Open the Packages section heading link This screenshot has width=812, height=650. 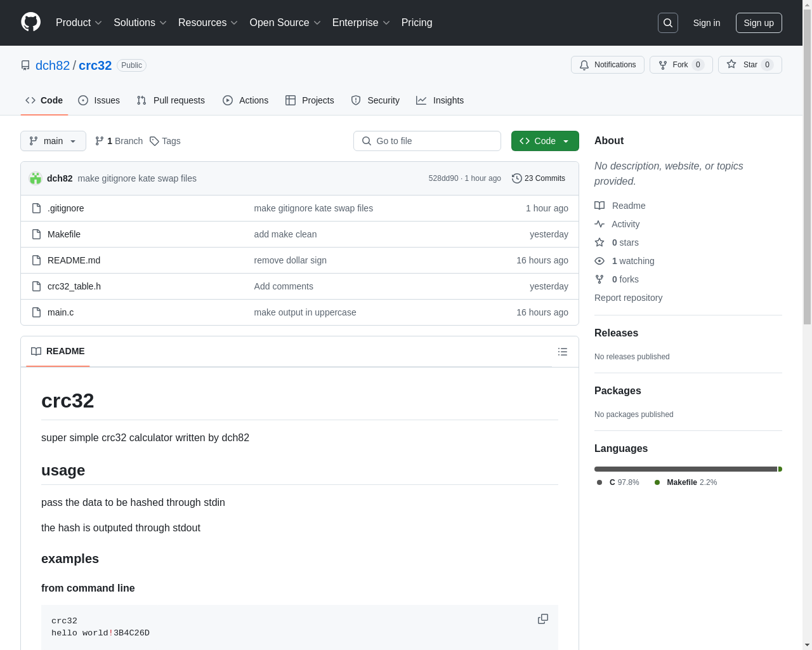[617, 391]
